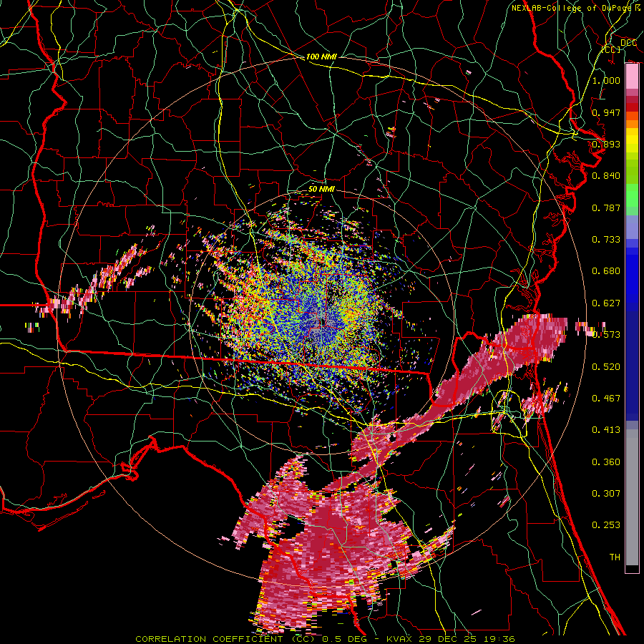Image resolution: width=644 pixels, height=644 pixels.
Task: Click the 100 NMI range ring label
Action: 321,57
